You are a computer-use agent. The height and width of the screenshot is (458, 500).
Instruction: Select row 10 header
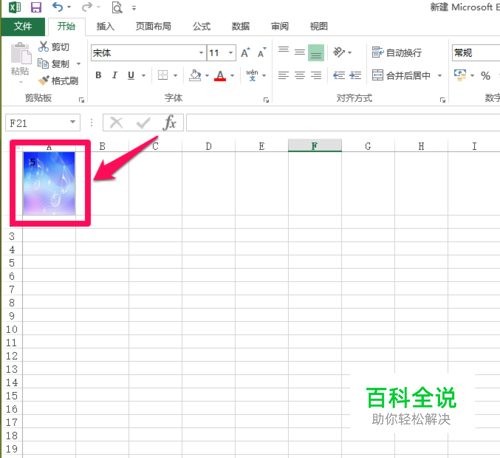point(12,329)
